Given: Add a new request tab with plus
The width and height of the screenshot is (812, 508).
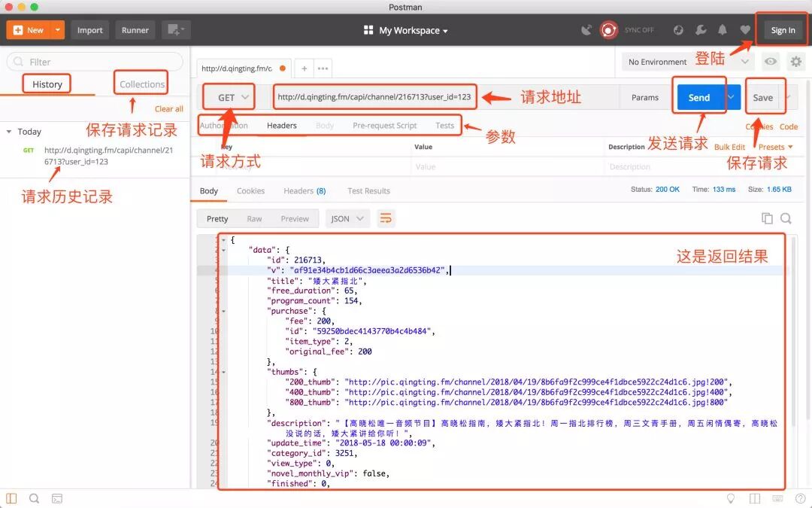Looking at the screenshot, I should [x=304, y=68].
